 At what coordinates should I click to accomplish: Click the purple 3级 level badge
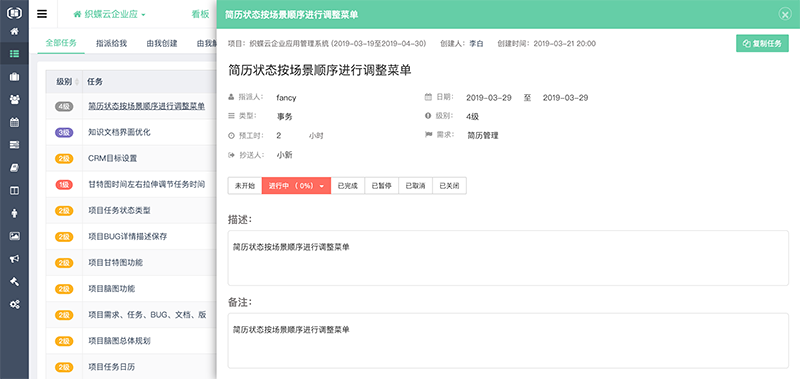(x=64, y=132)
